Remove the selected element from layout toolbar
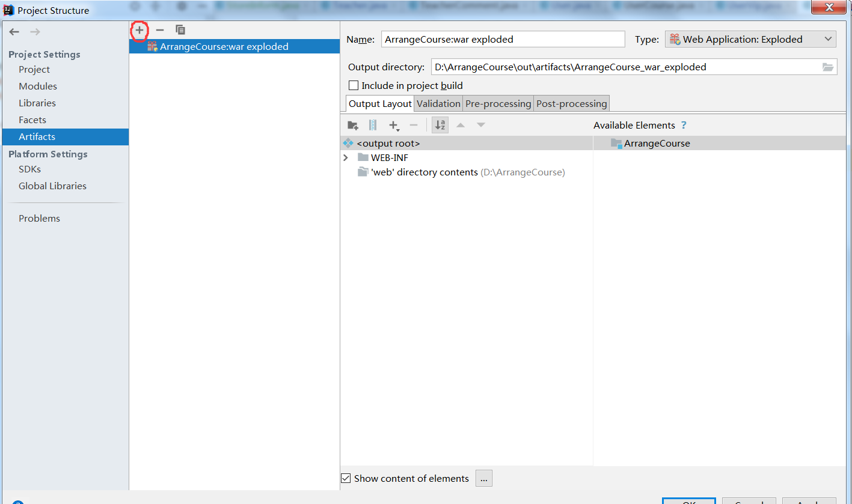 (x=414, y=125)
